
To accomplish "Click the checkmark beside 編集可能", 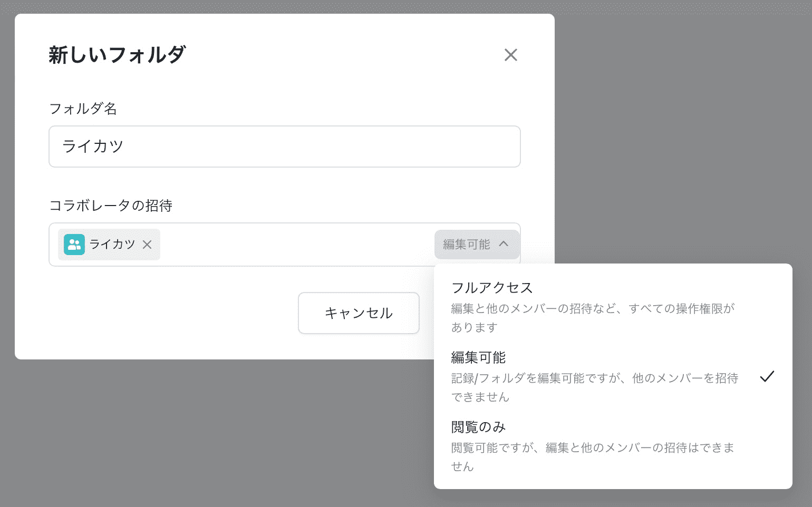I will pyautogui.click(x=767, y=376).
